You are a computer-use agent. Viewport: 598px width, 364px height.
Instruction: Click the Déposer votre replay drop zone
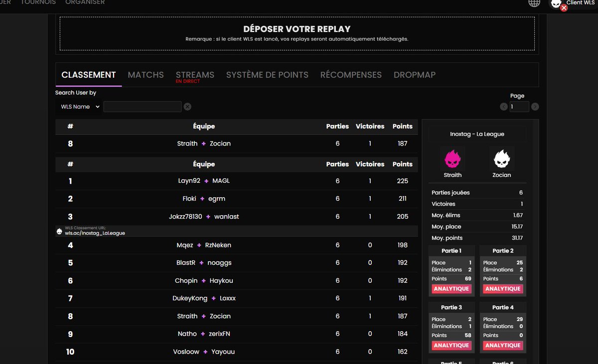coord(297,33)
